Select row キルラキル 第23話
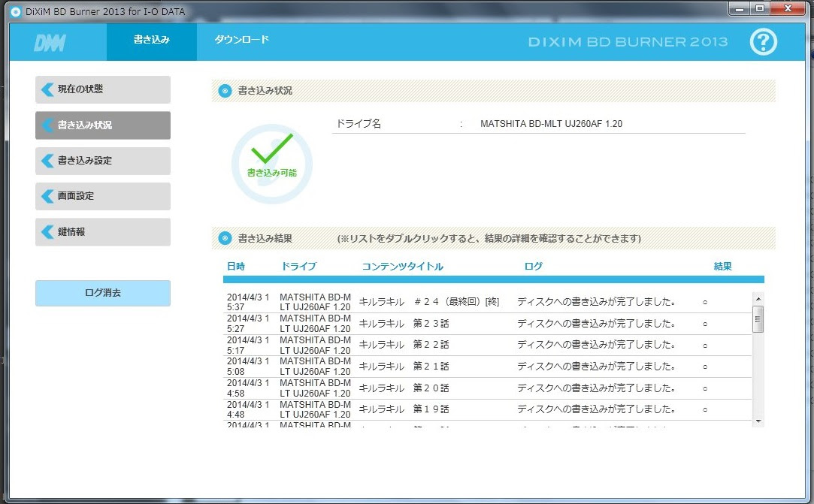The height and width of the screenshot is (504, 814). (488, 324)
